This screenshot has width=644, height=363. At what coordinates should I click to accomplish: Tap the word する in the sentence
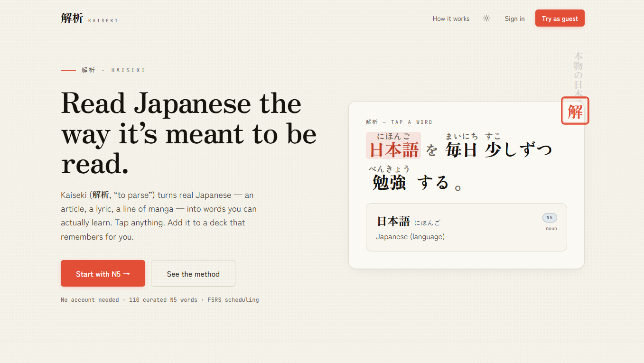tap(433, 182)
